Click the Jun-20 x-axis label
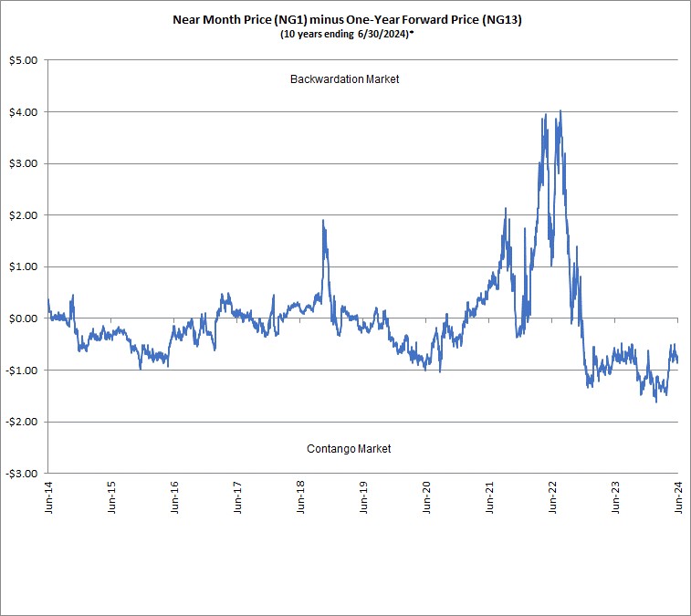Screen dimensions: 691x616 click(426, 497)
